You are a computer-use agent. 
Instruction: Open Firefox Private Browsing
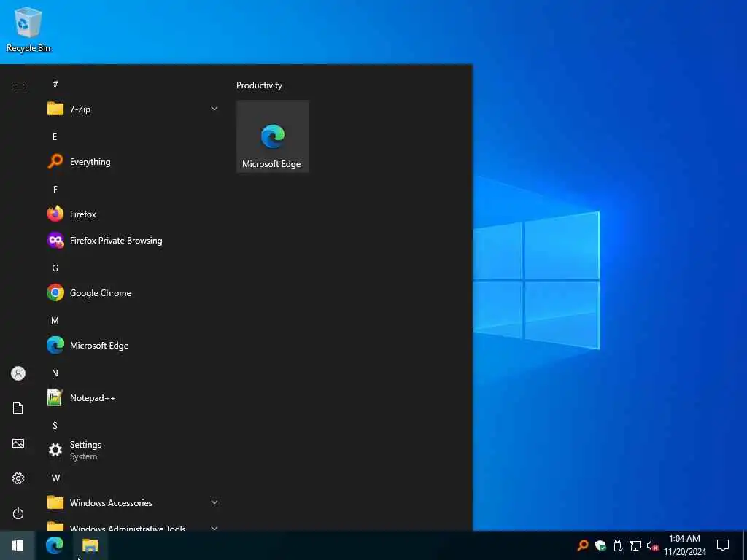133,241
